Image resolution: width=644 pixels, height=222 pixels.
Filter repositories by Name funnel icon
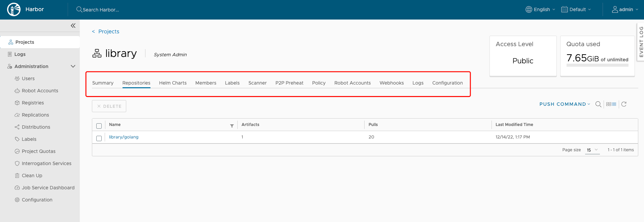(x=232, y=126)
